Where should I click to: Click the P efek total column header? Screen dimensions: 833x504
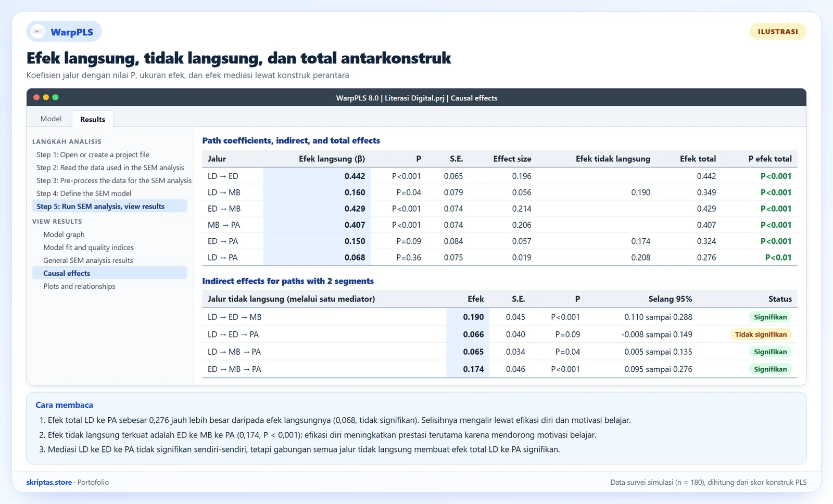pos(770,159)
